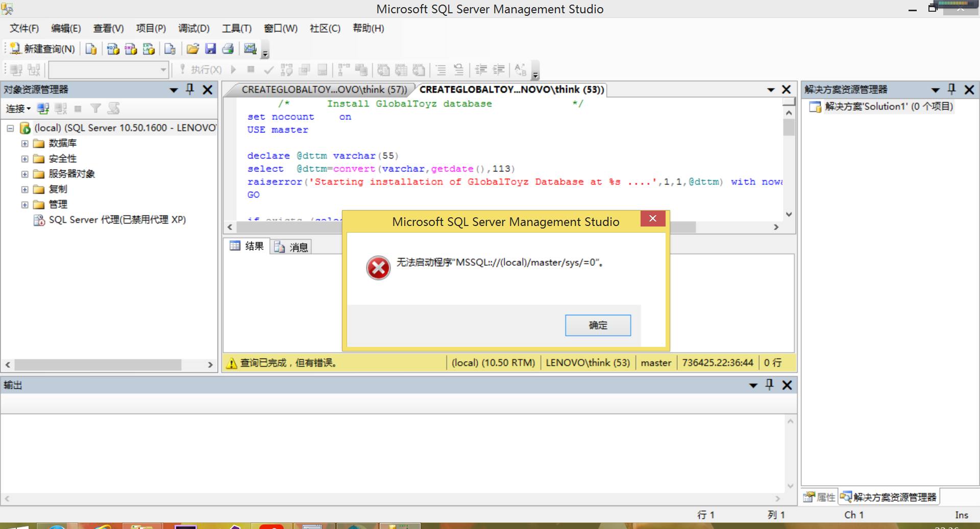980x529 pixels.
Task: Click the Parse checkmark icon
Action: coord(268,69)
